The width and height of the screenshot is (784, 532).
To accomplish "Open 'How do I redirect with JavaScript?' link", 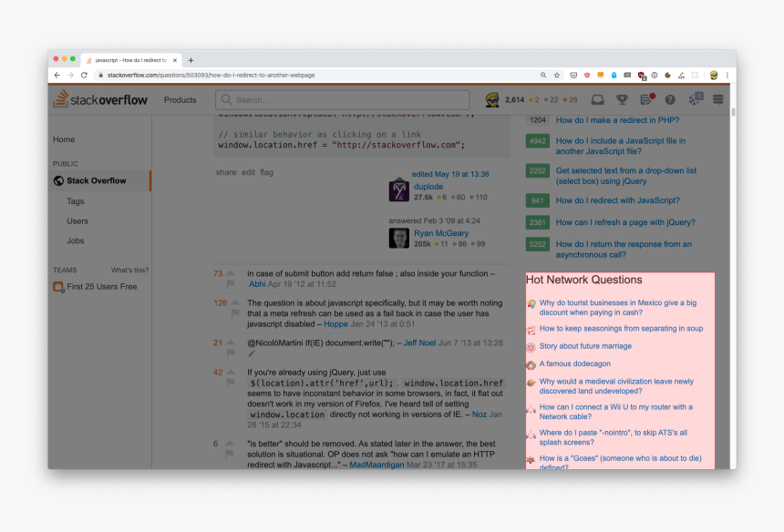I will coord(617,200).
